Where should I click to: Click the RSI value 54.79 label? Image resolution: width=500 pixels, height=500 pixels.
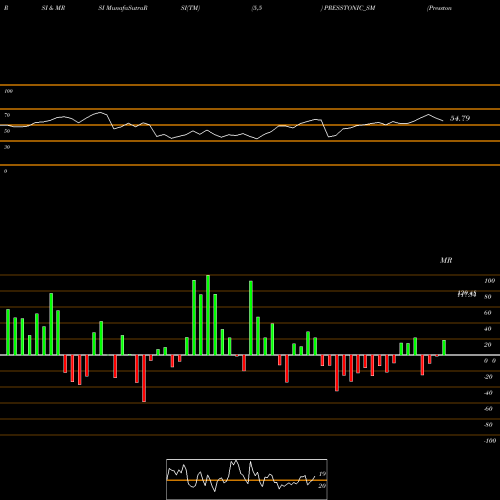point(460,118)
